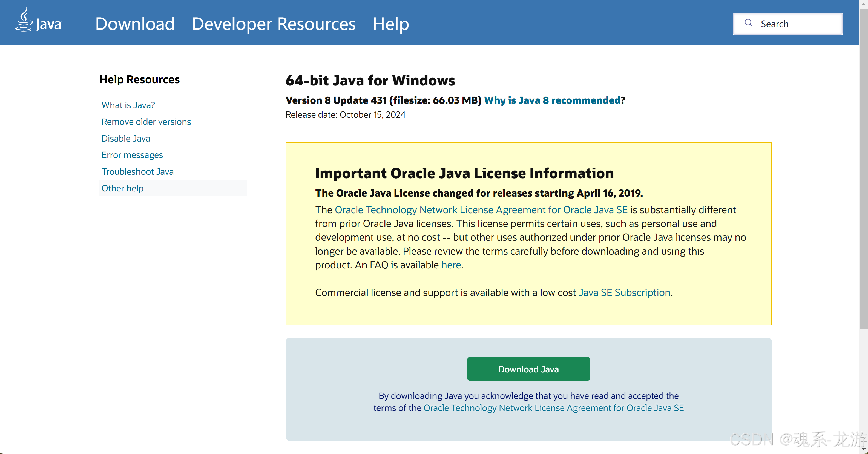Open Error messages help link
Viewport: 868px width, 454px height.
(x=132, y=155)
